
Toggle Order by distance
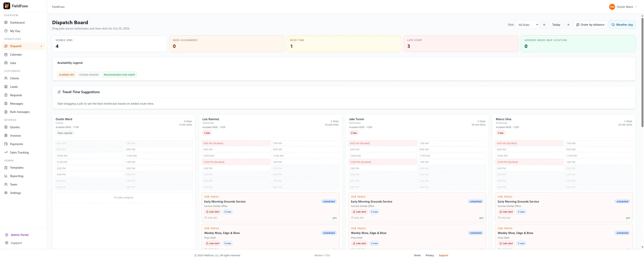(590, 25)
